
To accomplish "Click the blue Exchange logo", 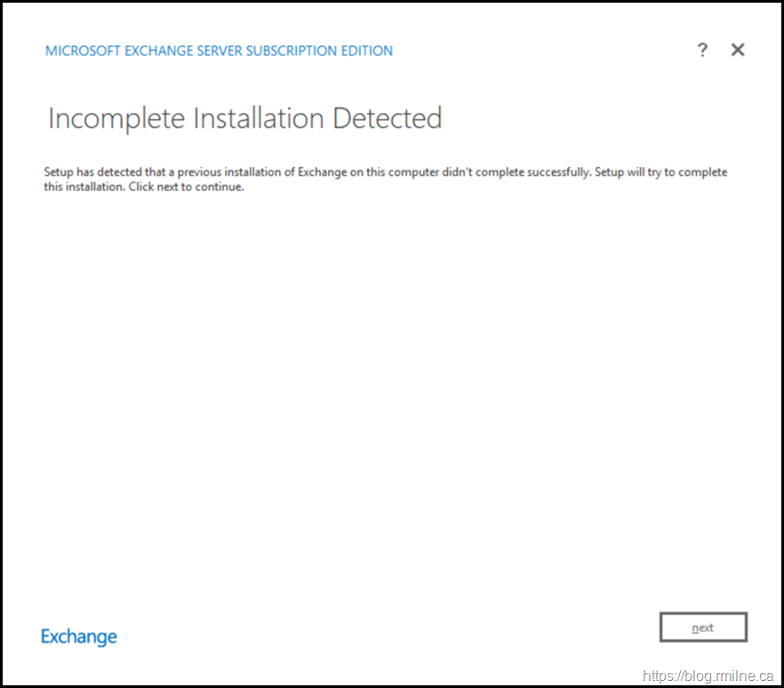I will [79, 636].
